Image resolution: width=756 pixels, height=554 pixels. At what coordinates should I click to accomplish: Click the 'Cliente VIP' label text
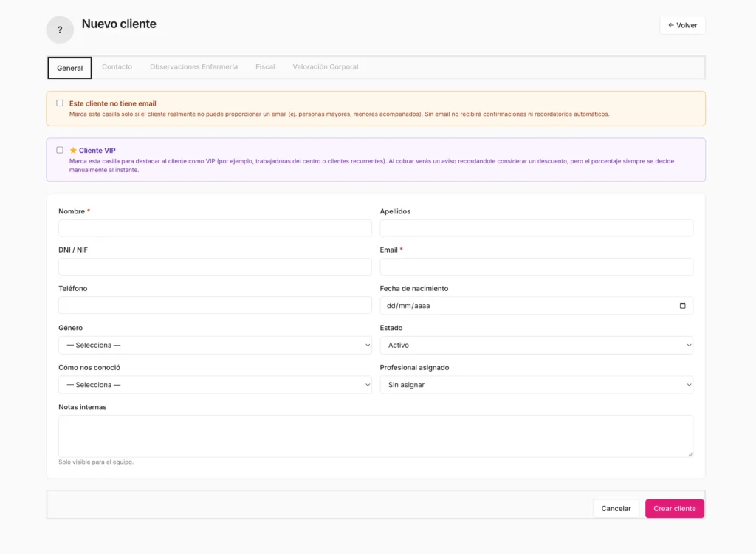pyautogui.click(x=97, y=151)
